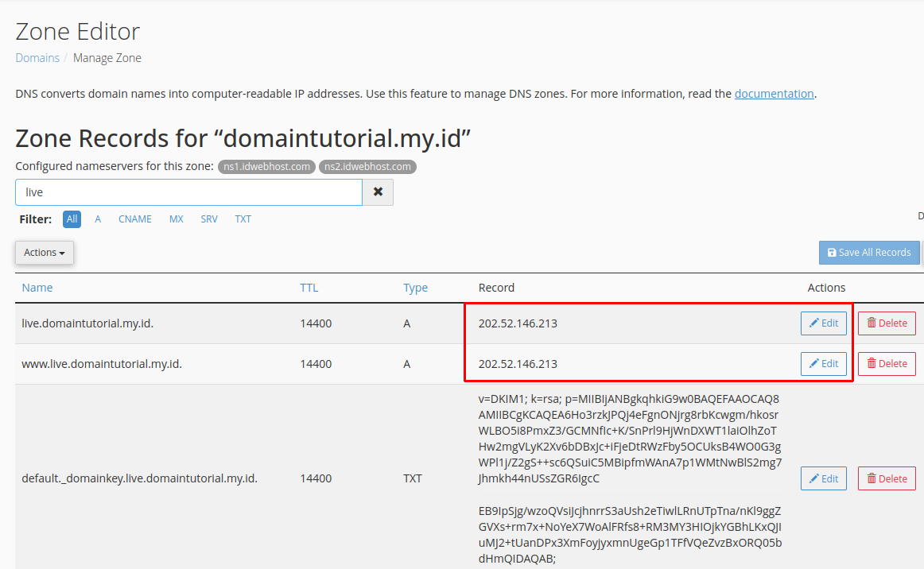Viewport: 924px width, 569px height.
Task: Click the X icon to clear the search
Action: coord(378,192)
